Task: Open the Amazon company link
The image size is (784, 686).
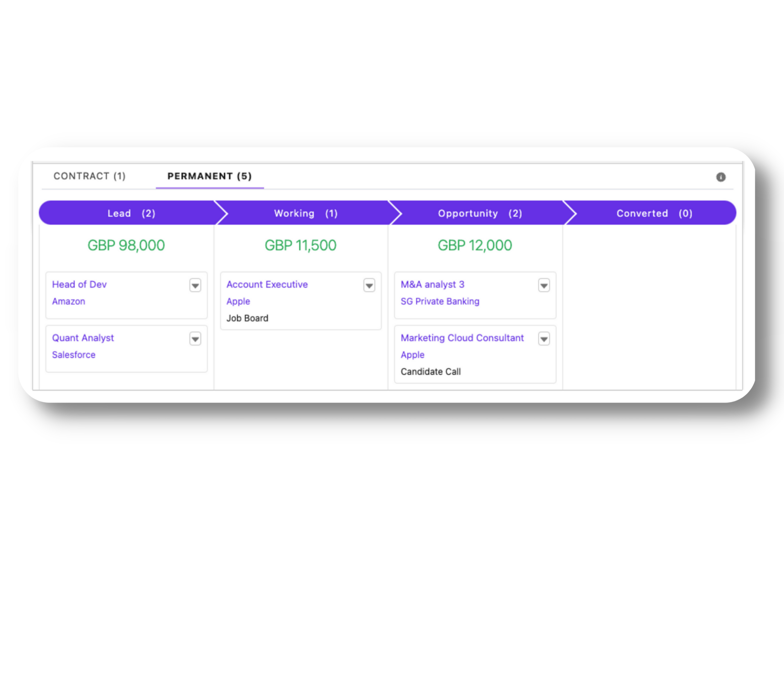Action: coord(69,301)
